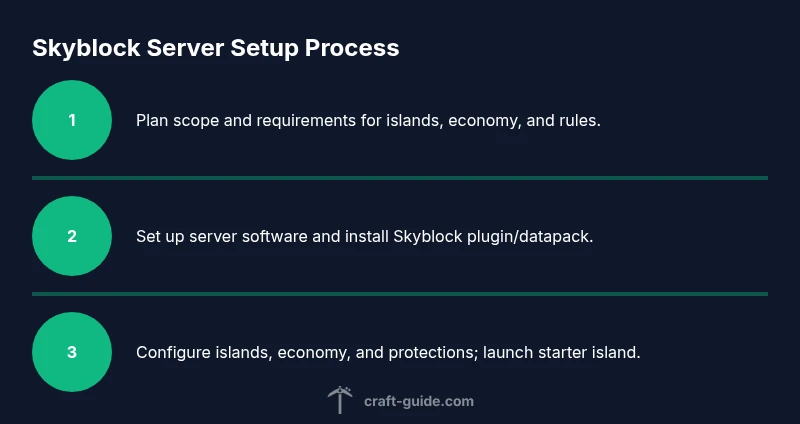Select the green step 2 circle
This screenshot has width=800, height=424.
[72, 236]
